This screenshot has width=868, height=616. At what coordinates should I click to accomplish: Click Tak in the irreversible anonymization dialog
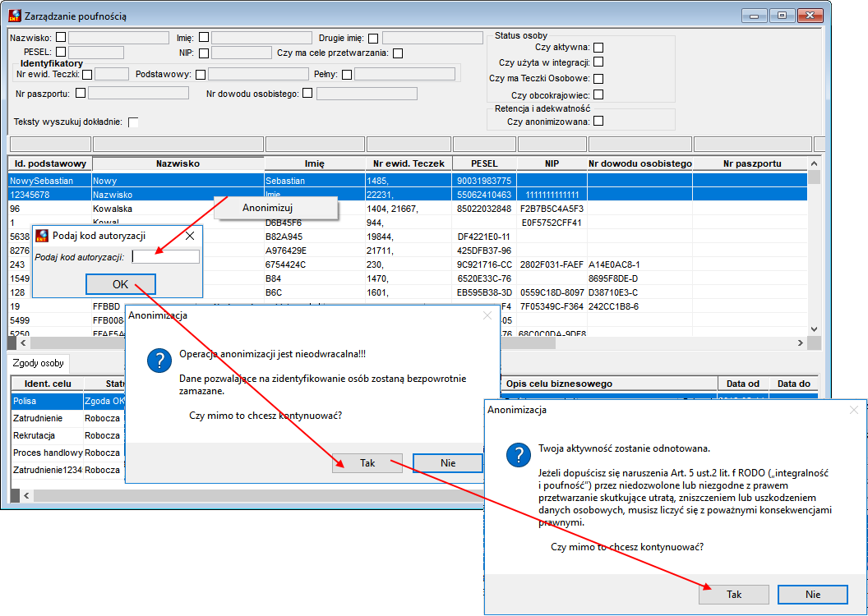tap(367, 463)
